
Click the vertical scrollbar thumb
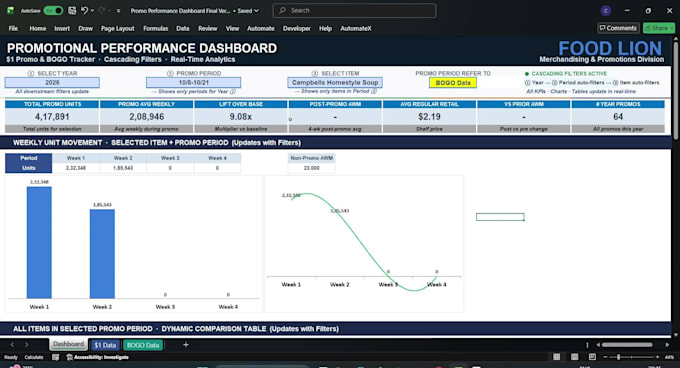tap(675, 91)
